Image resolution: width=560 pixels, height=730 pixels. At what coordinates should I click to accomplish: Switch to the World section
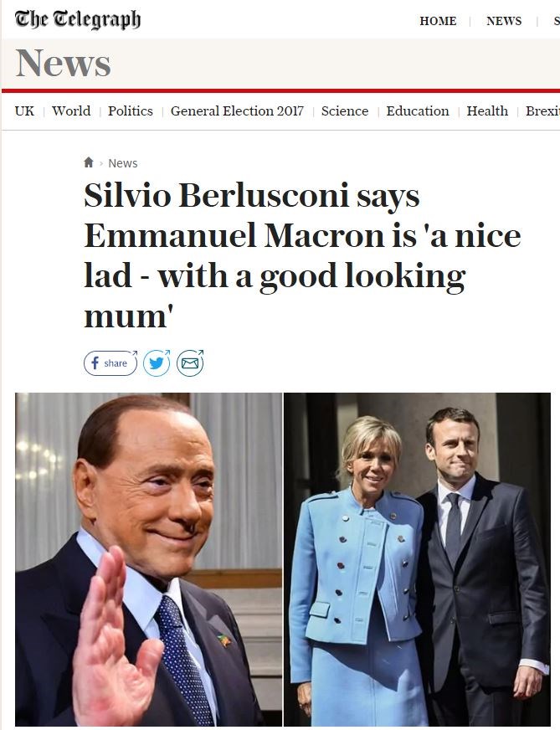71,111
